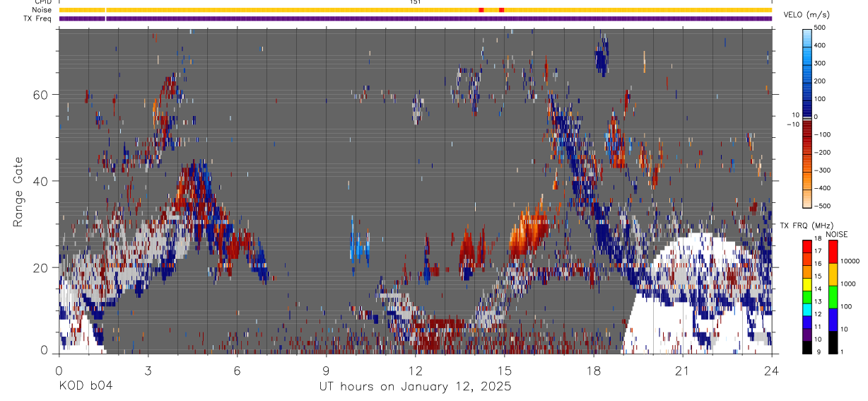The width and height of the screenshot is (868, 401).
Task: Click red 17–18 MHz swatch in TX FRQ legend
Action: pyautogui.click(x=807, y=245)
